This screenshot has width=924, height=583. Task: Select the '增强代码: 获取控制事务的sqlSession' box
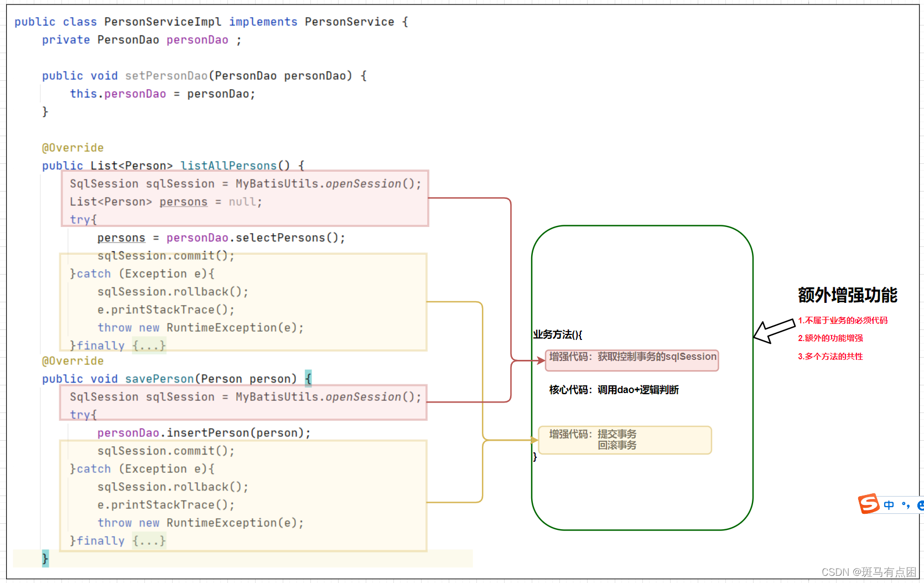point(632,360)
